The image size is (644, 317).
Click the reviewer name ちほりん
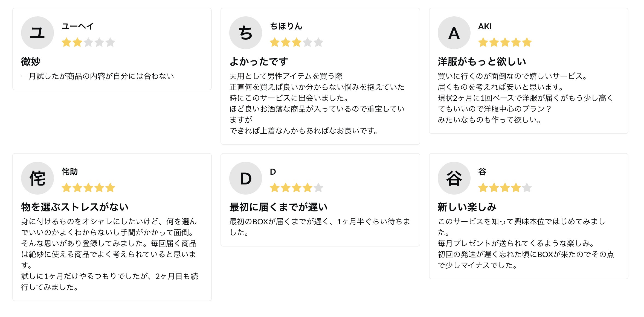point(286,26)
